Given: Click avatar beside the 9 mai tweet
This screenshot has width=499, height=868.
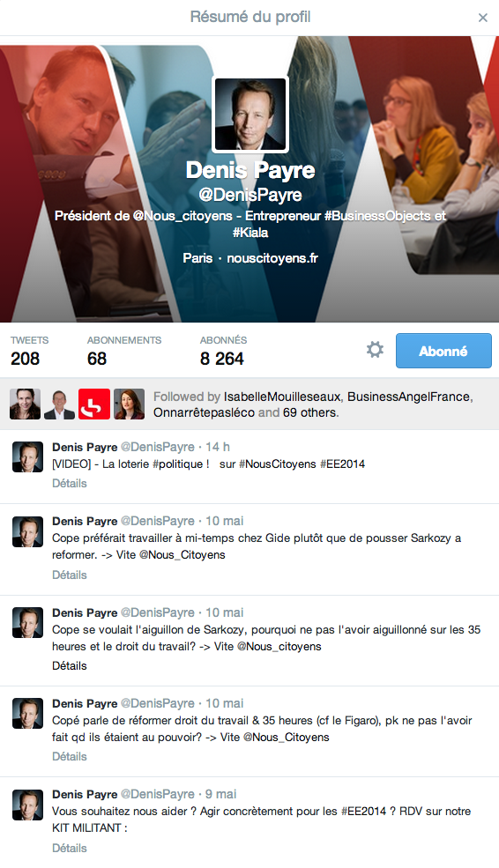Looking at the screenshot, I should tap(27, 805).
